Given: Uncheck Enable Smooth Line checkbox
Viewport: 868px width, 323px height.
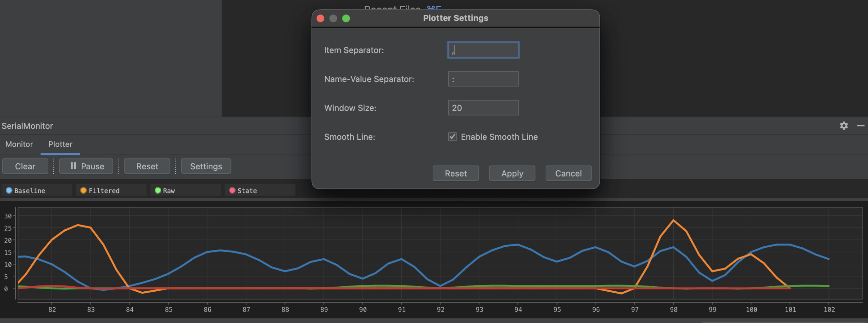Looking at the screenshot, I should 452,137.
